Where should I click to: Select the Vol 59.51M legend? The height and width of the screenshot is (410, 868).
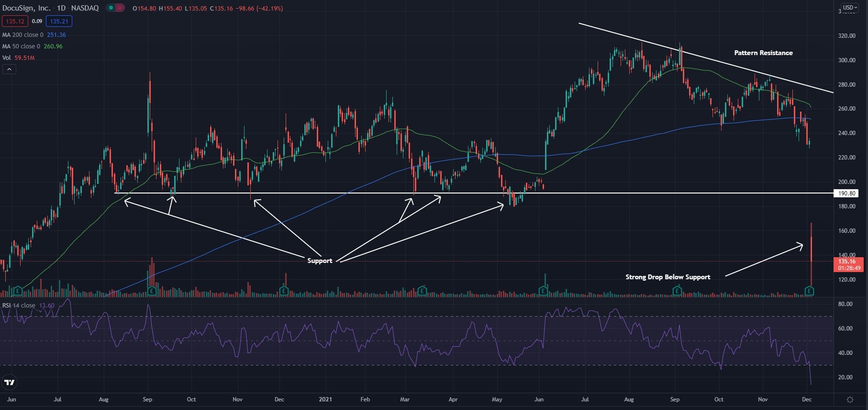[x=18, y=58]
